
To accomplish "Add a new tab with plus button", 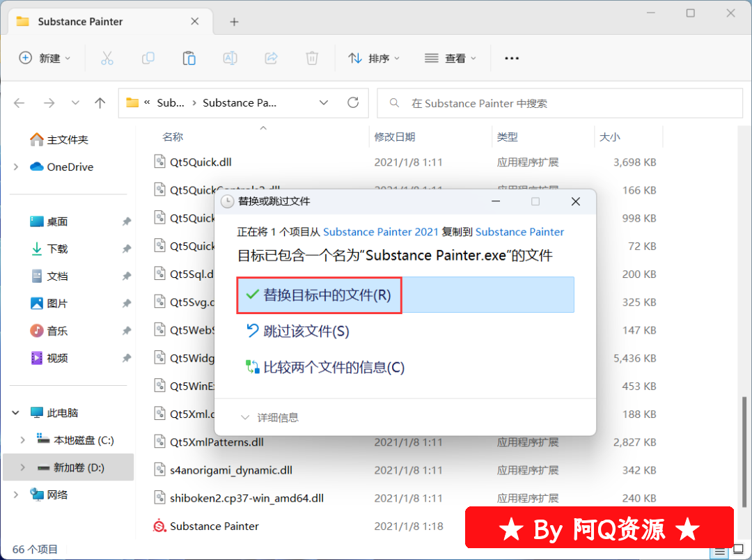I will [234, 22].
